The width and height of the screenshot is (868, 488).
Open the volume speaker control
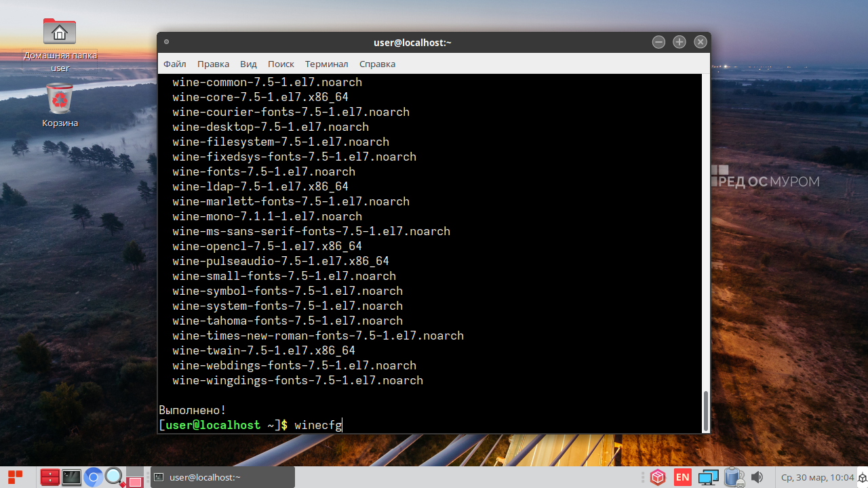coord(757,477)
